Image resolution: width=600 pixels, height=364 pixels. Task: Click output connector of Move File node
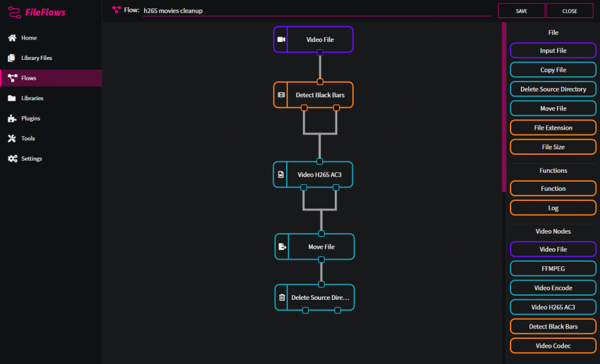pos(322,260)
